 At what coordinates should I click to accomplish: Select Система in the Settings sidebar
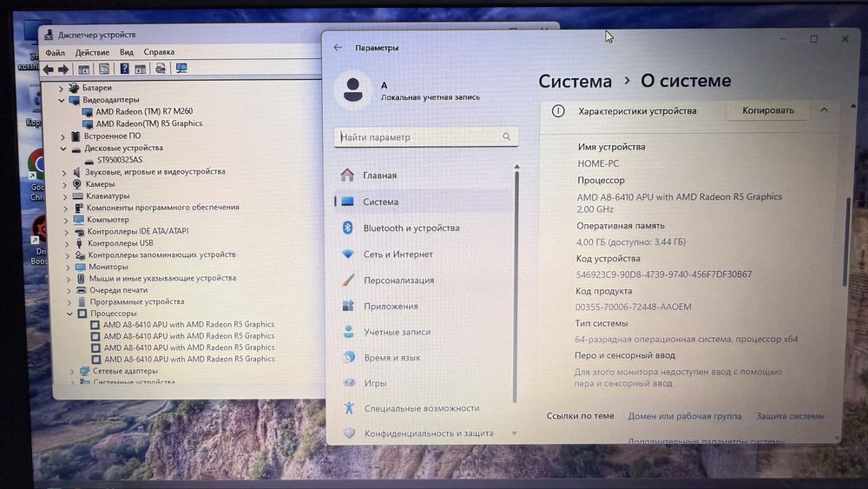pos(424,202)
